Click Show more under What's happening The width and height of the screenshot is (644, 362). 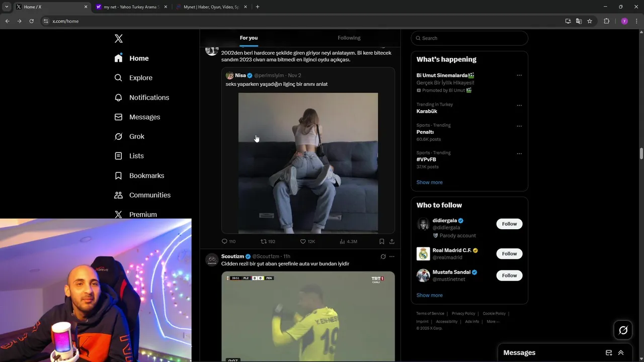(429, 183)
